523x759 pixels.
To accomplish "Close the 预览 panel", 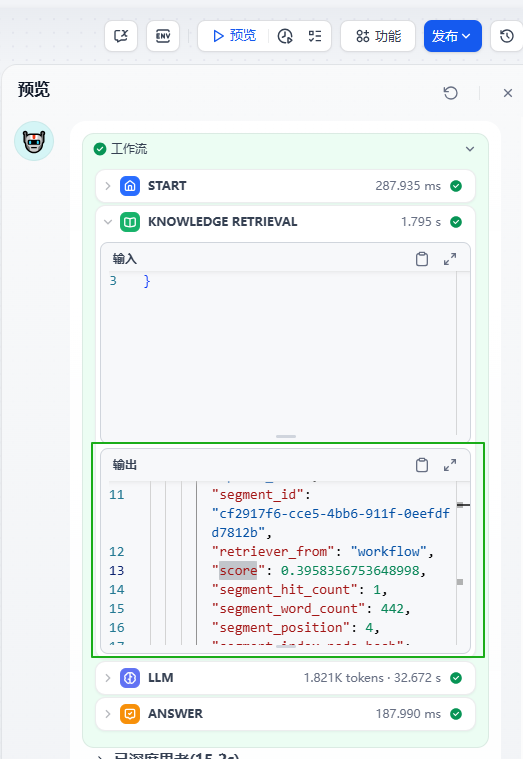I will tap(508, 92).
